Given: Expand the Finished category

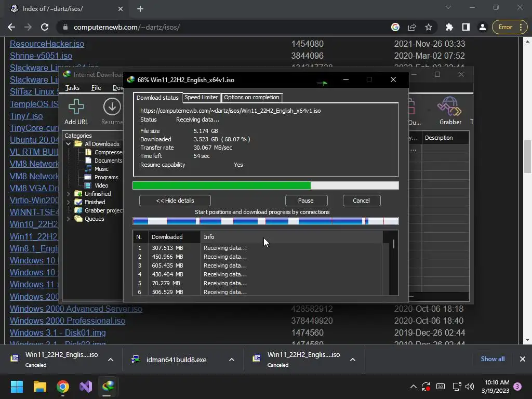Looking at the screenshot, I should coord(68,202).
